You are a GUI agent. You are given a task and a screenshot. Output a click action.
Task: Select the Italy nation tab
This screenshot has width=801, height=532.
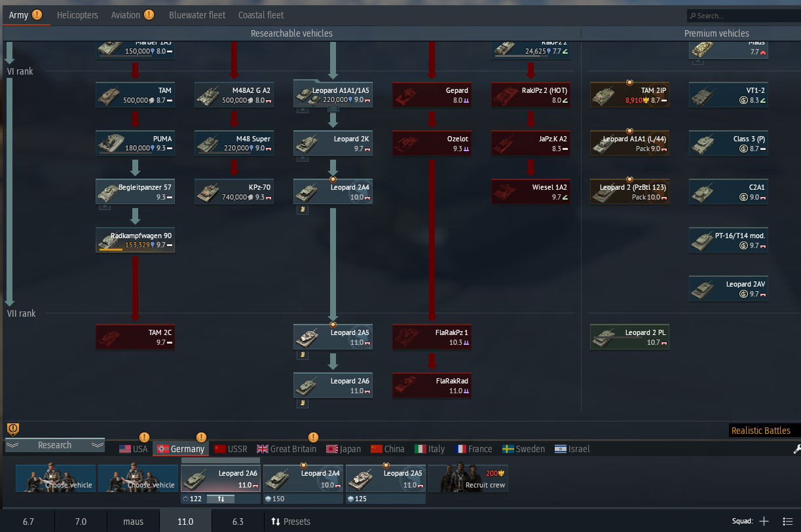(430, 449)
